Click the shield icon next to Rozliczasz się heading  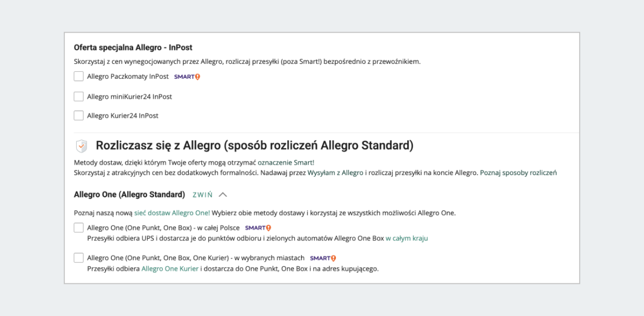pos(82,146)
